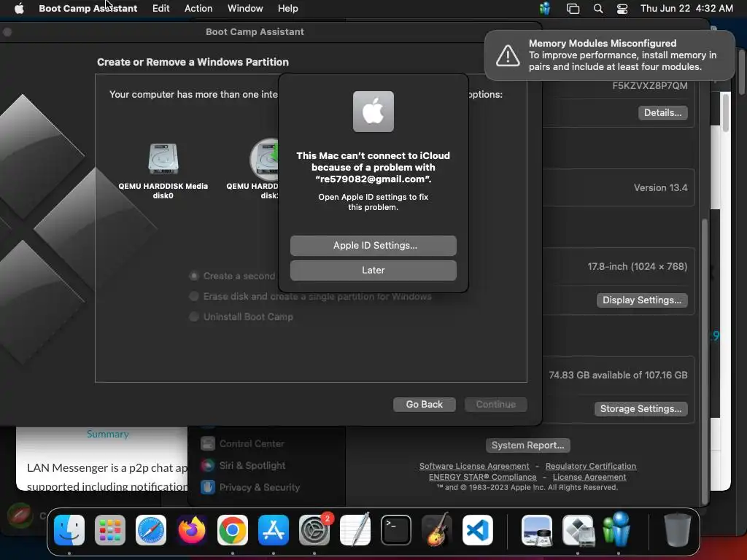Open Display Settings… in System Settings
Screen dimensions: 747x560
(x=642, y=300)
